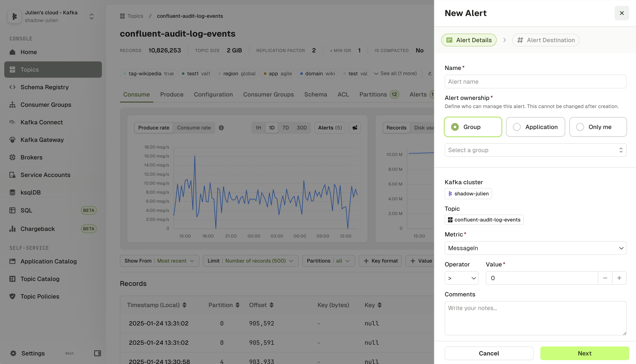Switch chart to Produce rate
The height and width of the screenshot is (364, 636).
tap(153, 128)
